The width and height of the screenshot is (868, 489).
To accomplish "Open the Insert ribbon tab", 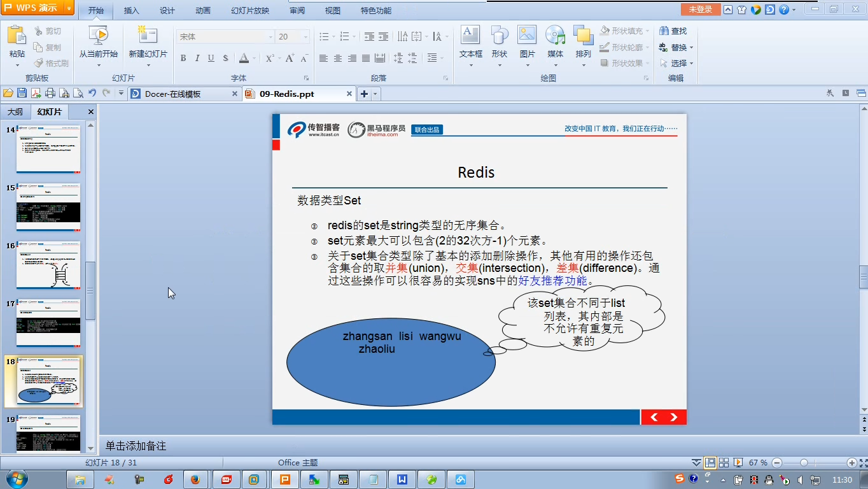I will [x=132, y=10].
